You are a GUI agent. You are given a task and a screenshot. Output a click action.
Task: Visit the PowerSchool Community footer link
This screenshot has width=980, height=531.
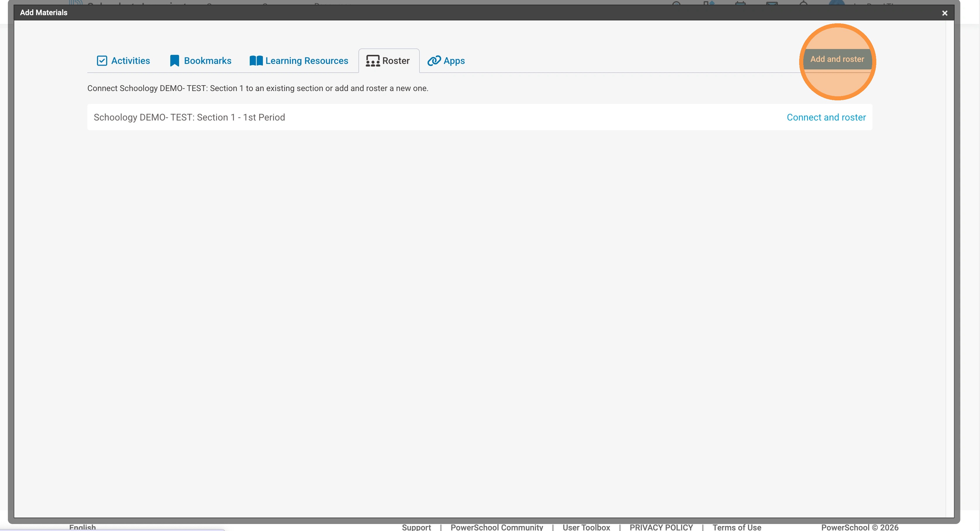497,527
